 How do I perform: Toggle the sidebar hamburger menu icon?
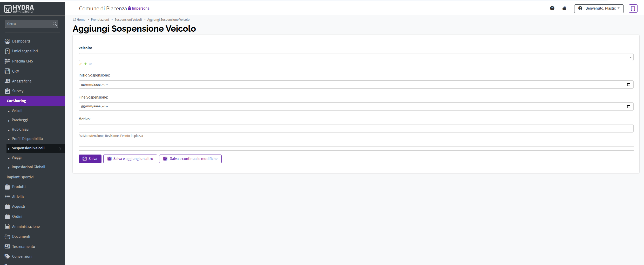[x=75, y=8]
